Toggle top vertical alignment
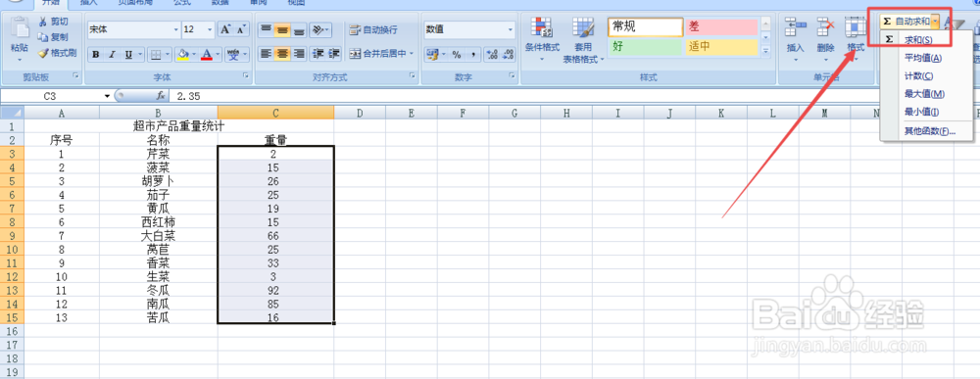The height and width of the screenshot is (379, 980). pos(266,29)
